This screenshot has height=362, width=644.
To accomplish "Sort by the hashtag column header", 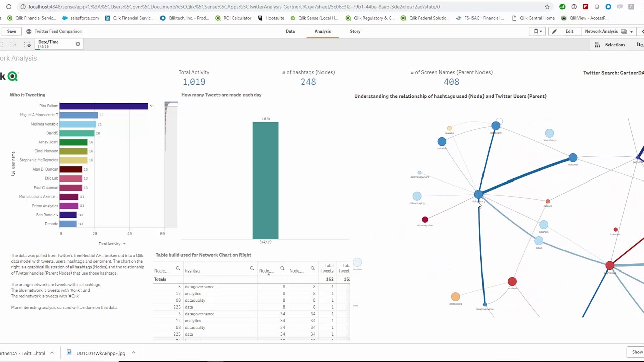I will pos(192,270).
